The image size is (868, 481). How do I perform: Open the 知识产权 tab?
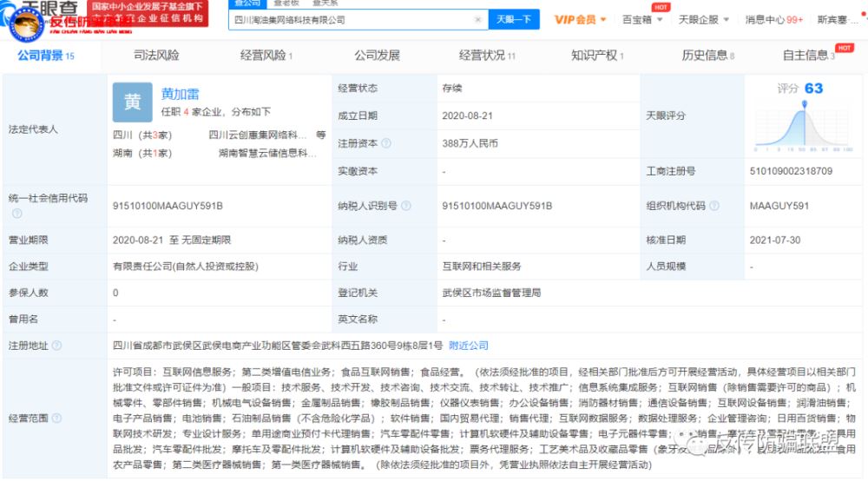pyautogui.click(x=597, y=56)
